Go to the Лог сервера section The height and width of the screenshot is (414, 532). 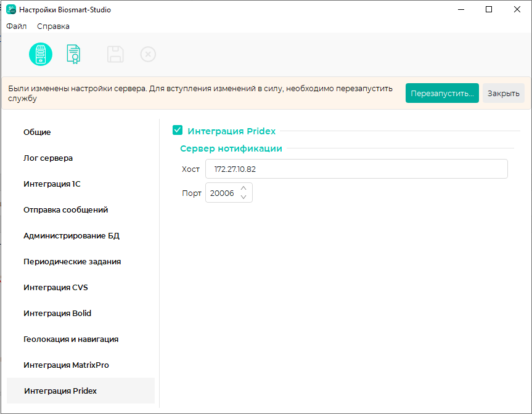tap(81, 158)
